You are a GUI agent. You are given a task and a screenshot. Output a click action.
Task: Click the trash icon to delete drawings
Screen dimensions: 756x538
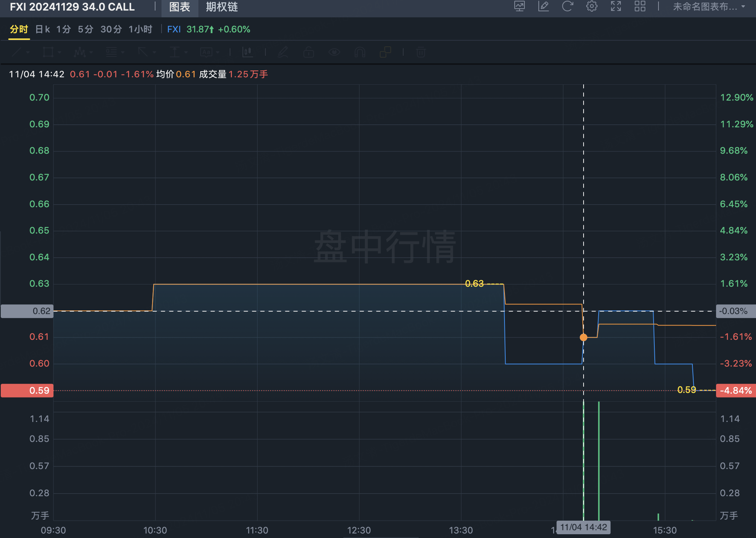point(421,52)
